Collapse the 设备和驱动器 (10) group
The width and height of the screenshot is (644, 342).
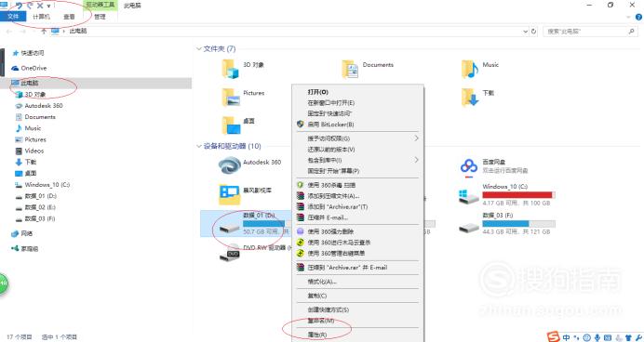coord(199,146)
